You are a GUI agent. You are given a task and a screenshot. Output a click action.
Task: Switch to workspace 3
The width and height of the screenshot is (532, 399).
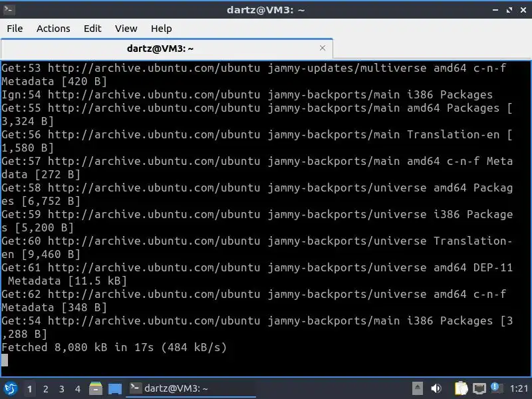(x=61, y=389)
